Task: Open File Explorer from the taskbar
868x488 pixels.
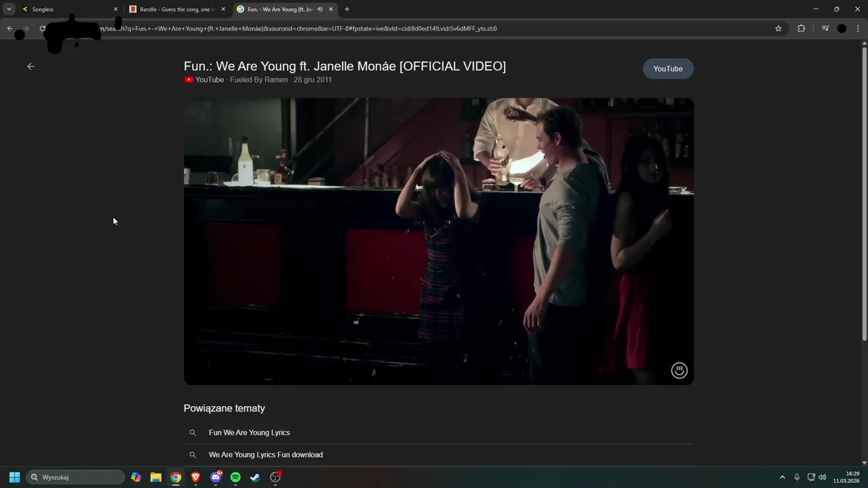Action: tap(156, 477)
